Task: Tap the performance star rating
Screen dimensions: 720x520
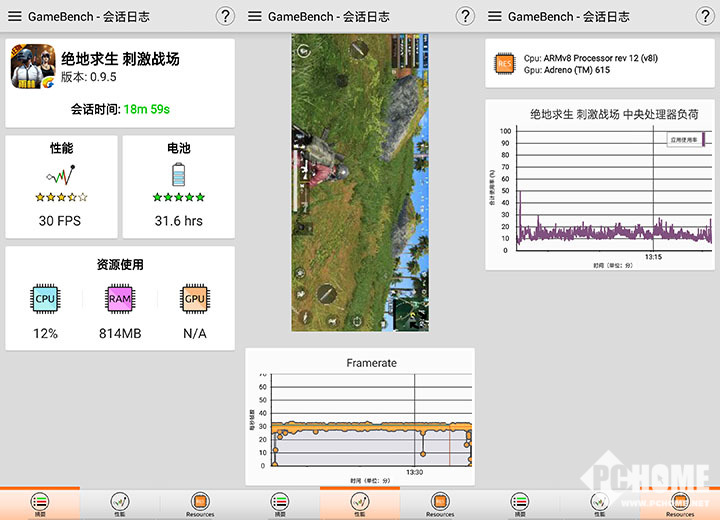Action: tap(61, 198)
